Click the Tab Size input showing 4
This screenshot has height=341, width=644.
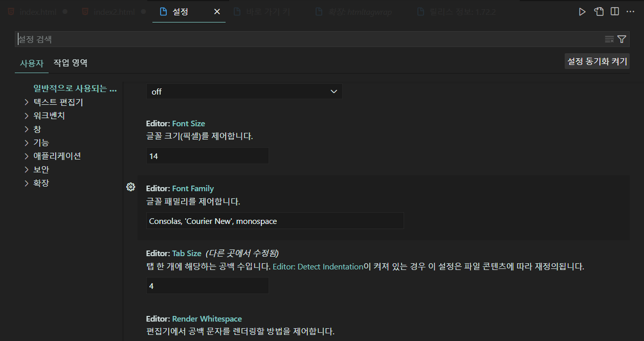(208, 286)
